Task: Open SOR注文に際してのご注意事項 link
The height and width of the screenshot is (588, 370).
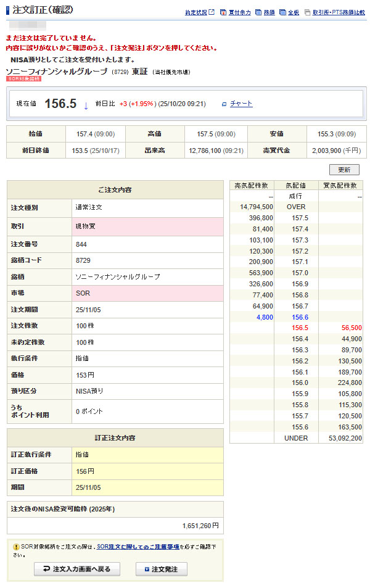Action: [138, 547]
